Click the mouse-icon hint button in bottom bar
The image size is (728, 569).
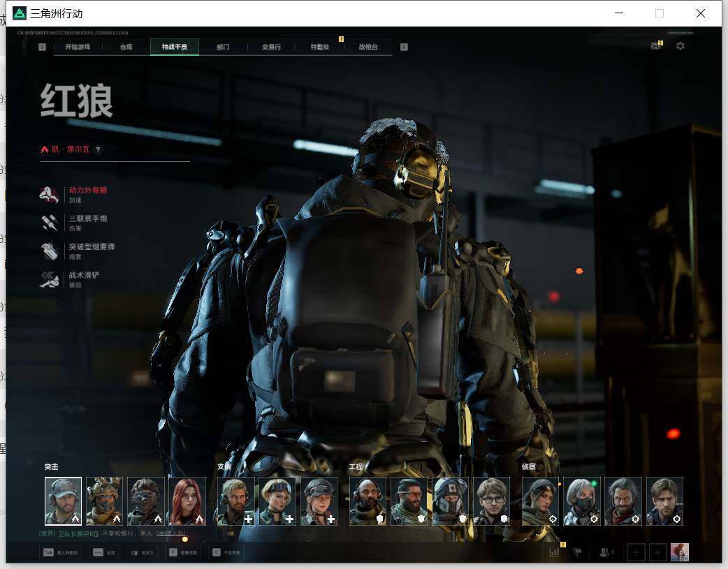pos(142,552)
